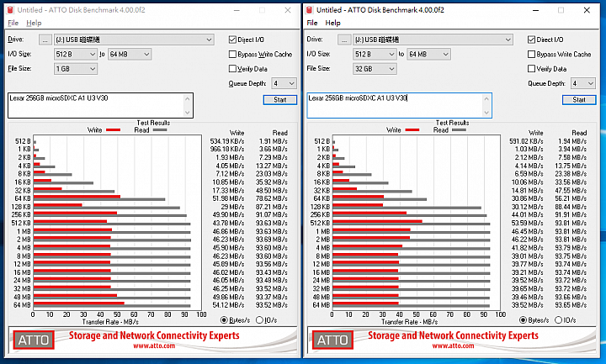Image resolution: width=606 pixels, height=364 pixels.
Task: Click 88.44 MB/s read value, right window
Action: 571,207
